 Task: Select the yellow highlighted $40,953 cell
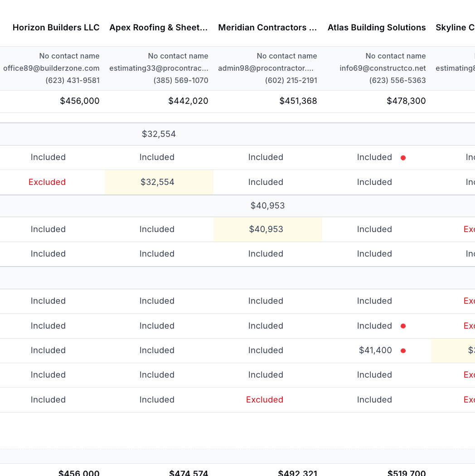coord(267,229)
